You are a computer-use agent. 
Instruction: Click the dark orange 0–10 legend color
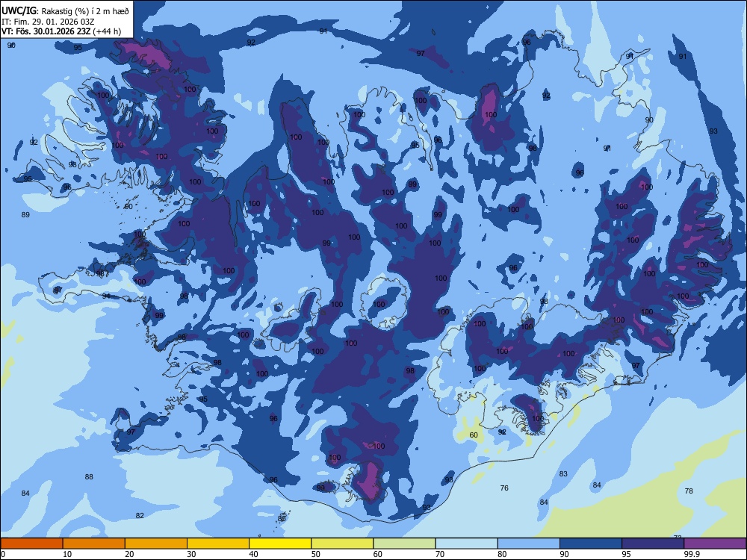click(31, 544)
